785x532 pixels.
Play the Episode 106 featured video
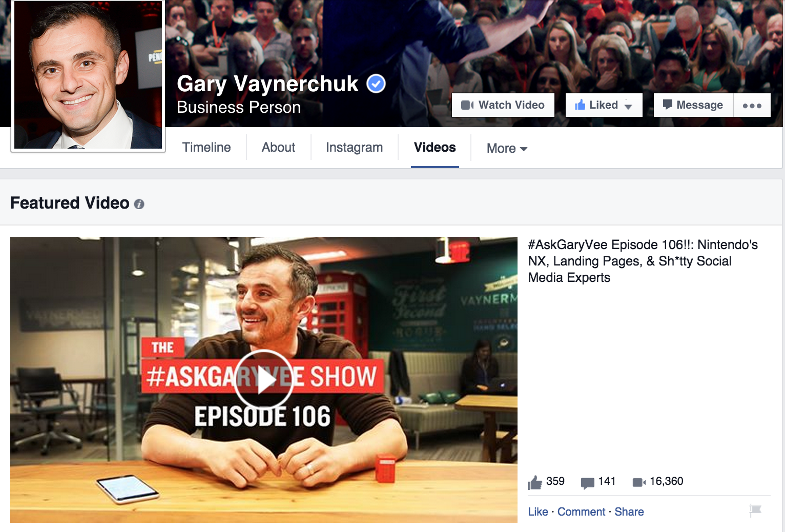[x=264, y=380]
